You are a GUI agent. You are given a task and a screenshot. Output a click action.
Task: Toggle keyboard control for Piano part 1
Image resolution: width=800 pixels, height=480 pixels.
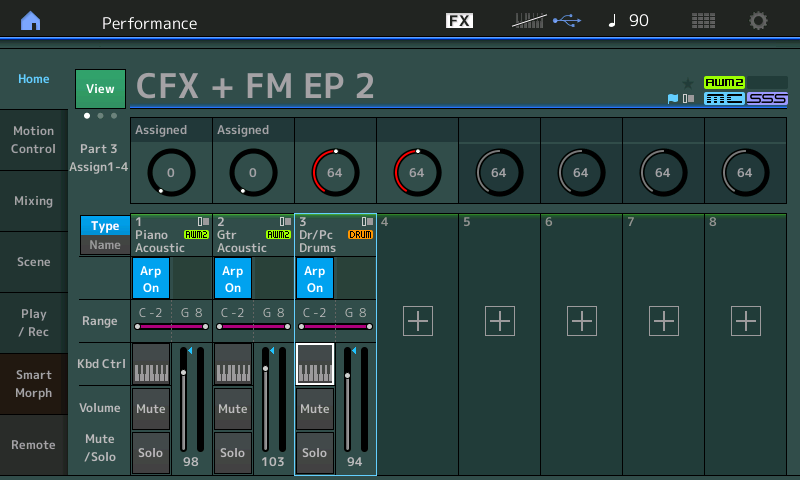(151, 364)
